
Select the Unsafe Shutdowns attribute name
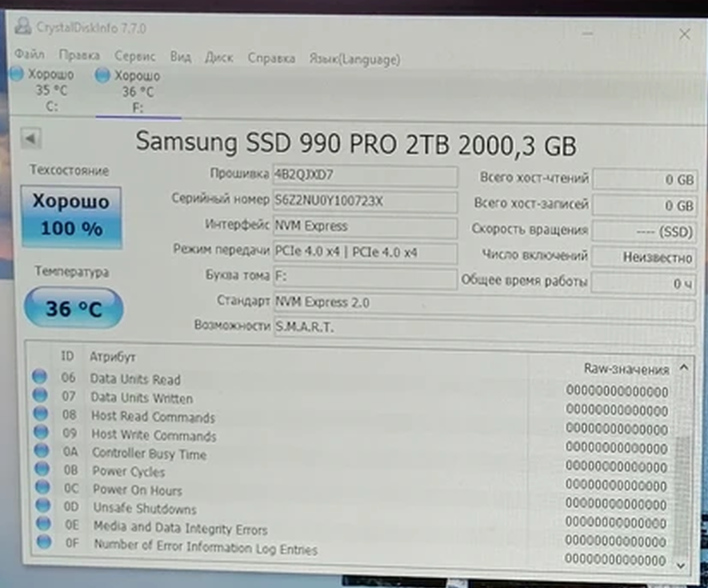145,509
